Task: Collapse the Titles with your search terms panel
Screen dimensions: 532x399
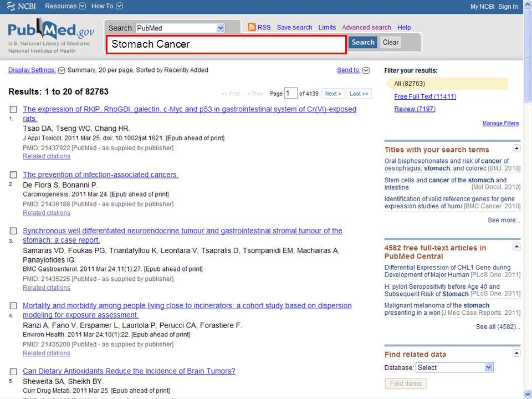Action: tap(516, 149)
